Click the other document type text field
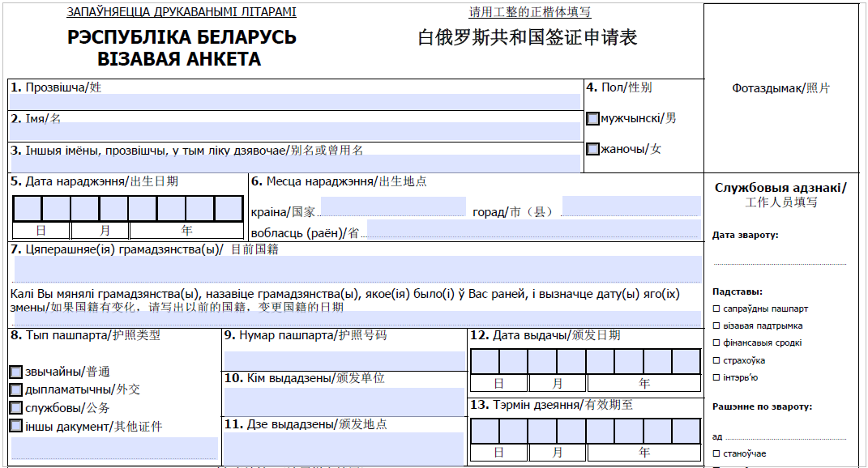The height and width of the screenshot is (468, 868). tap(114, 448)
